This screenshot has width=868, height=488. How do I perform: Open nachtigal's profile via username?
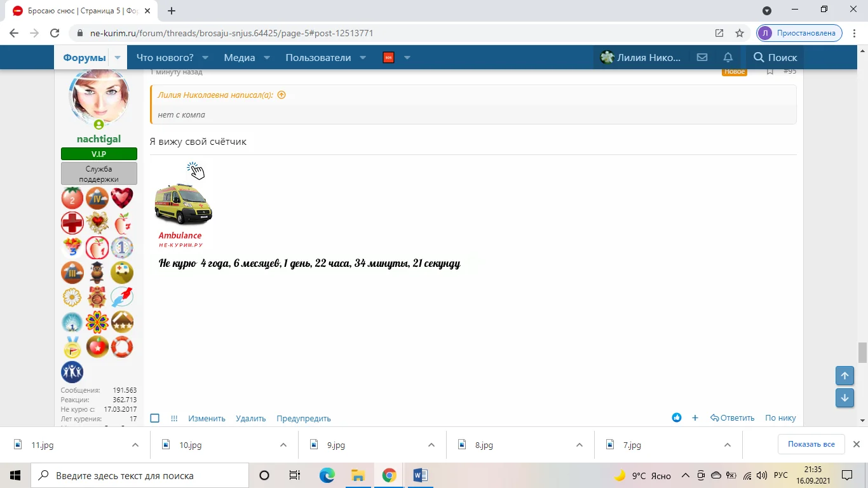[98, 139]
